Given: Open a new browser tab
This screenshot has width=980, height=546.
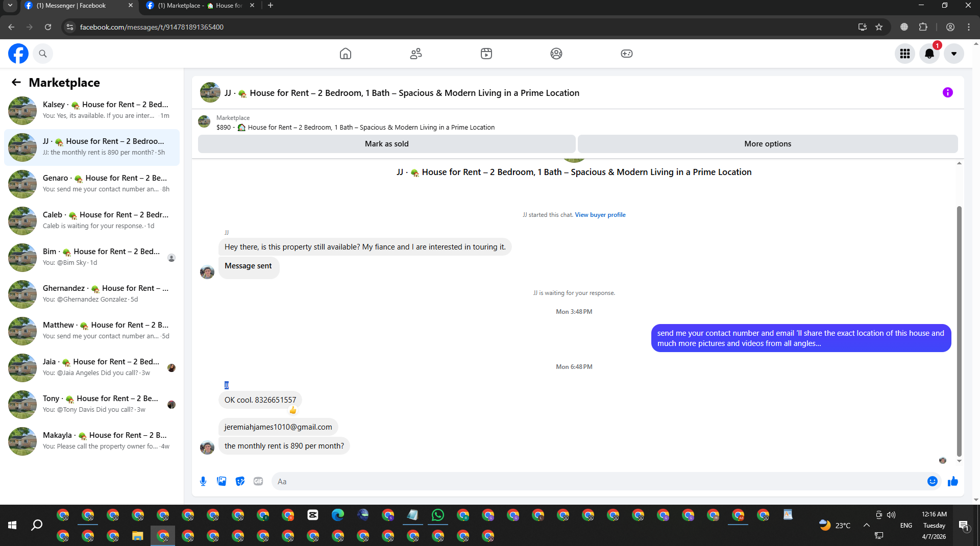Looking at the screenshot, I should coord(271,6).
